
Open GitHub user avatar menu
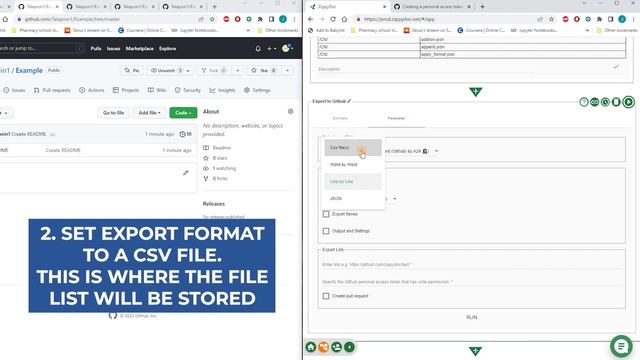pos(287,49)
